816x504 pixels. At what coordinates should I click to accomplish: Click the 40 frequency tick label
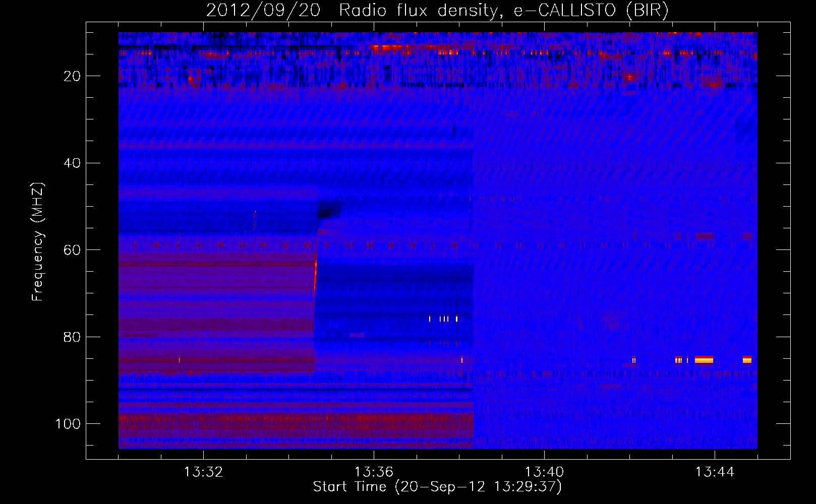pos(72,163)
